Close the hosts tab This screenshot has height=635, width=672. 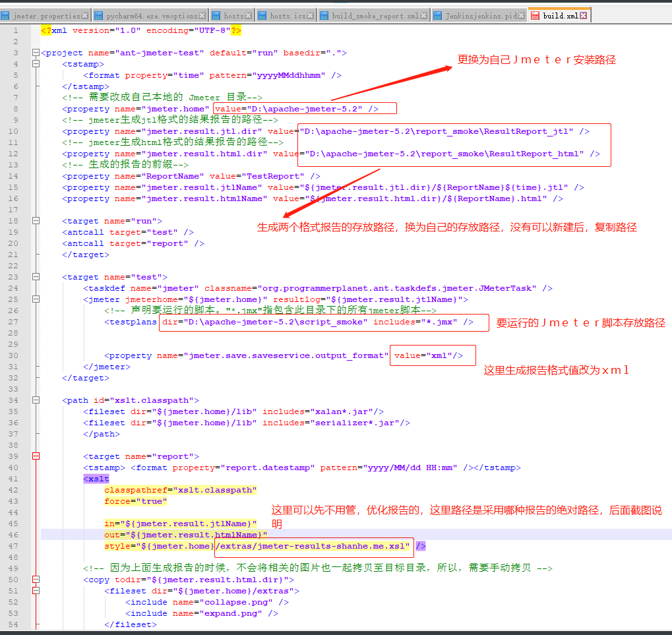click(x=249, y=16)
